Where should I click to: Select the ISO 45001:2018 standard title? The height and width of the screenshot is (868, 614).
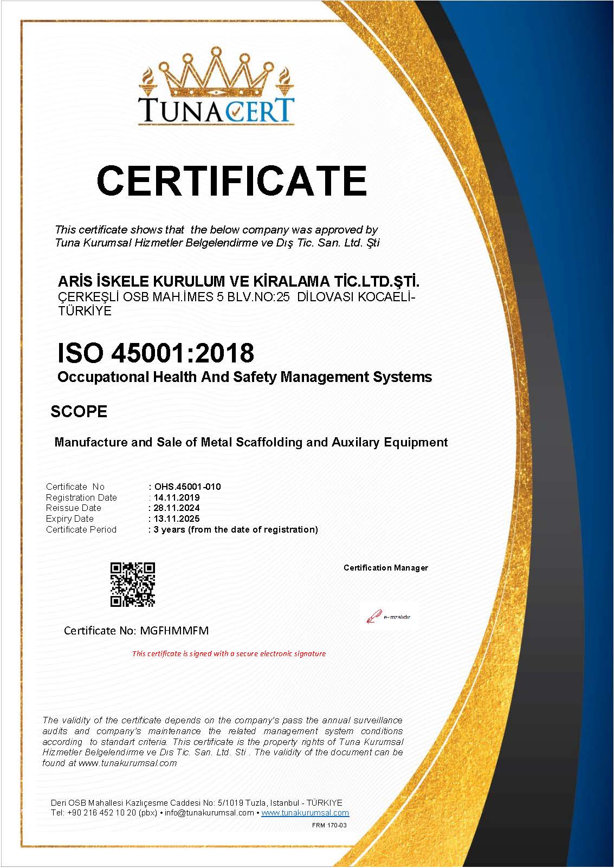click(156, 353)
